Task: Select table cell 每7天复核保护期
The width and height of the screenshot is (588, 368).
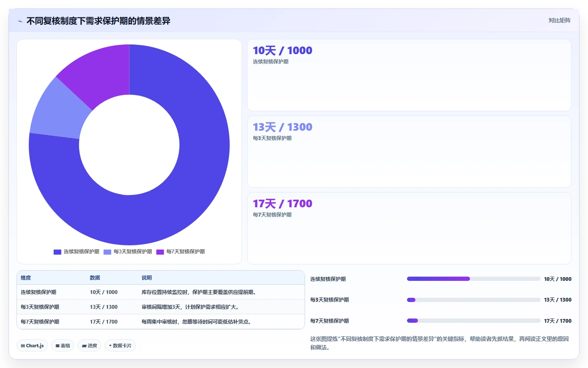Action: click(x=40, y=322)
